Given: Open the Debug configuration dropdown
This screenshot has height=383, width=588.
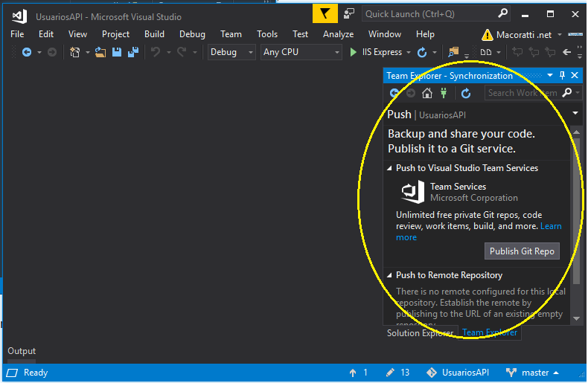Looking at the screenshot, I should tap(231, 52).
